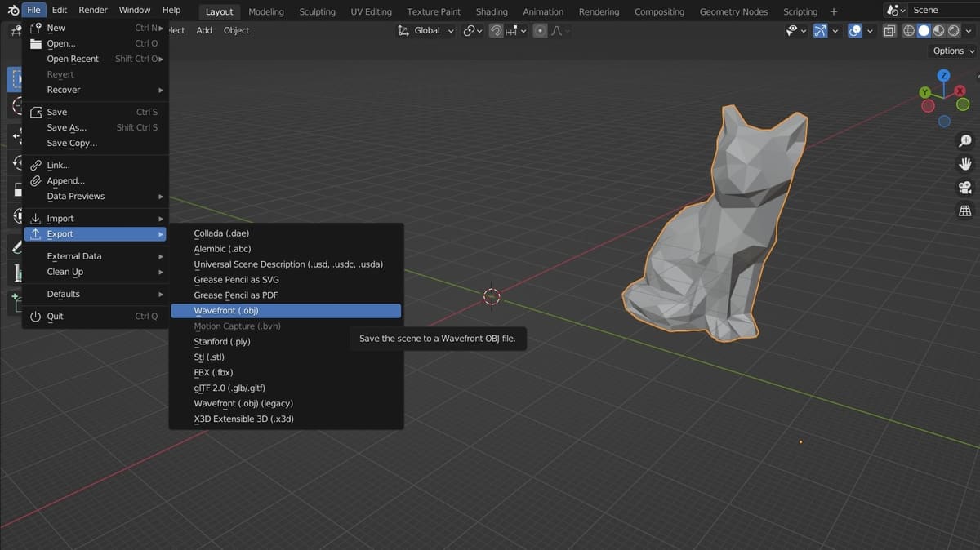Open the Edit menu

60,10
